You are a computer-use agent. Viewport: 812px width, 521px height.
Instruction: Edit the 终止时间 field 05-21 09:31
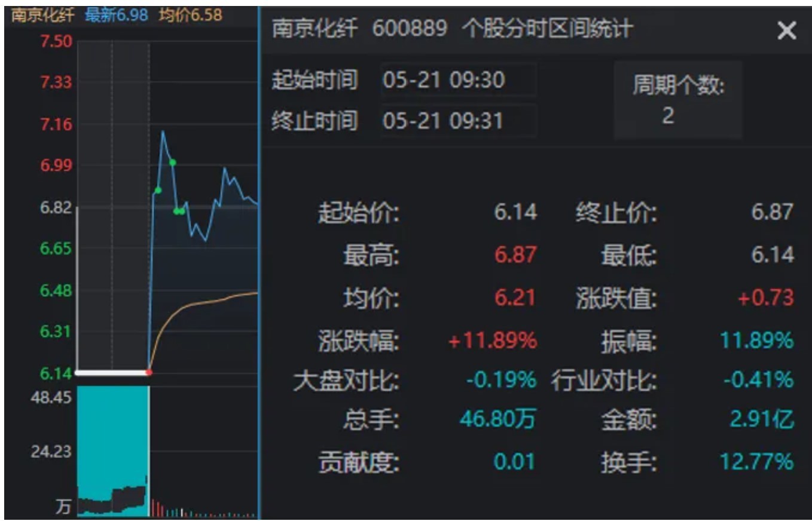pyautogui.click(x=458, y=121)
